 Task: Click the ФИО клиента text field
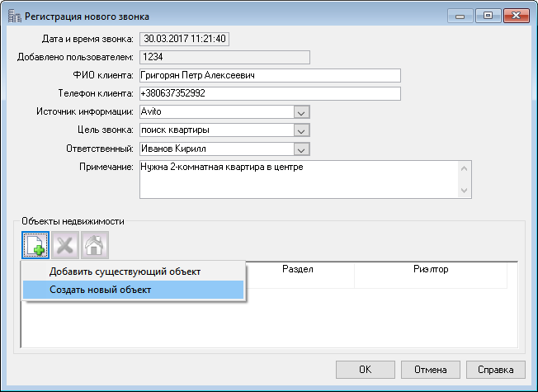270,76
